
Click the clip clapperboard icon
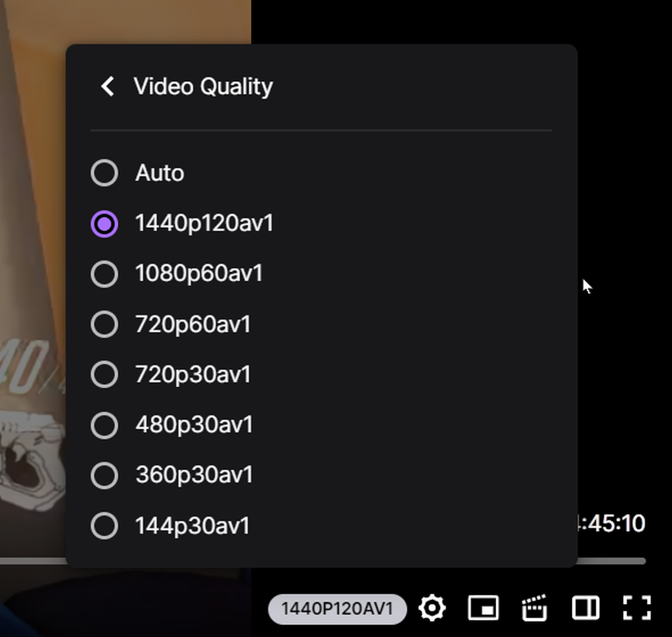[x=534, y=608]
